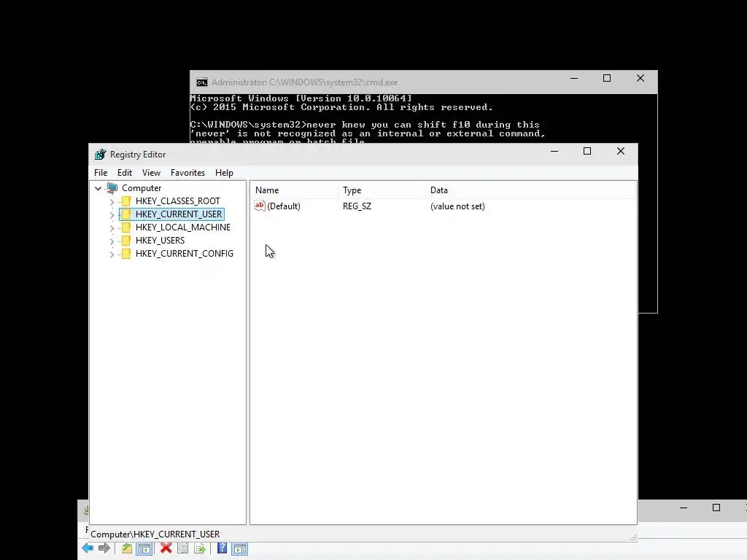Click the (Default) string value icon

coord(260,206)
